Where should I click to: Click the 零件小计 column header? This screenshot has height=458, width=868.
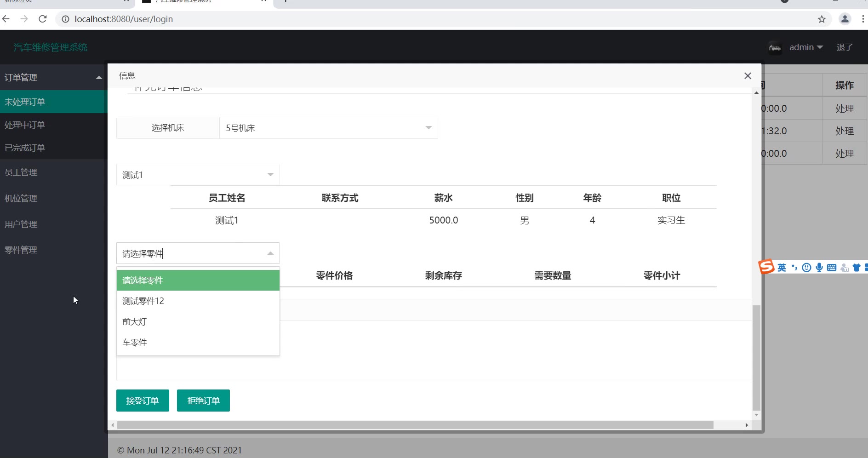(x=662, y=275)
